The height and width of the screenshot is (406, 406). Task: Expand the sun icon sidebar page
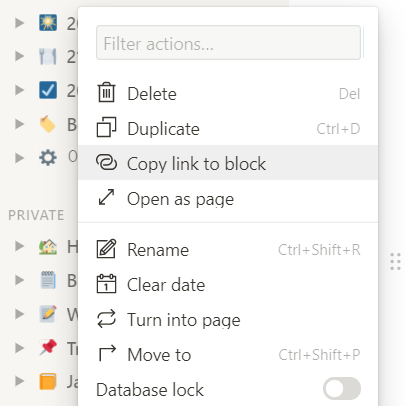[x=20, y=23]
